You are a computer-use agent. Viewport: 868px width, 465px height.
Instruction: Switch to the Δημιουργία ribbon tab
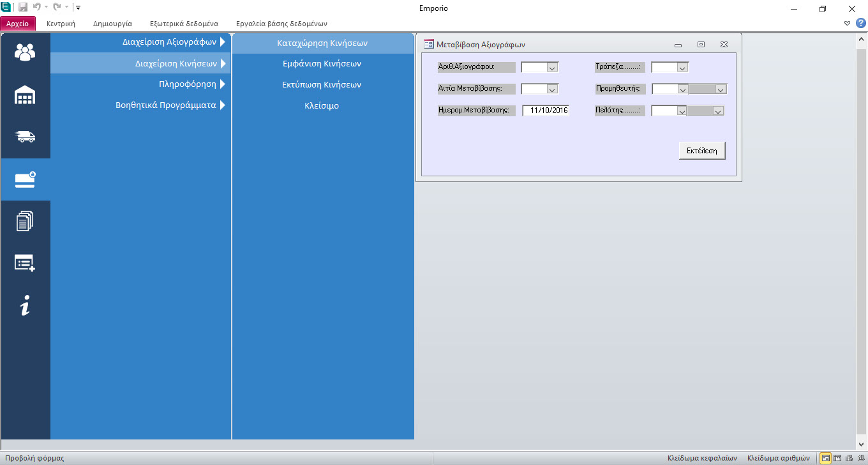[x=112, y=24]
